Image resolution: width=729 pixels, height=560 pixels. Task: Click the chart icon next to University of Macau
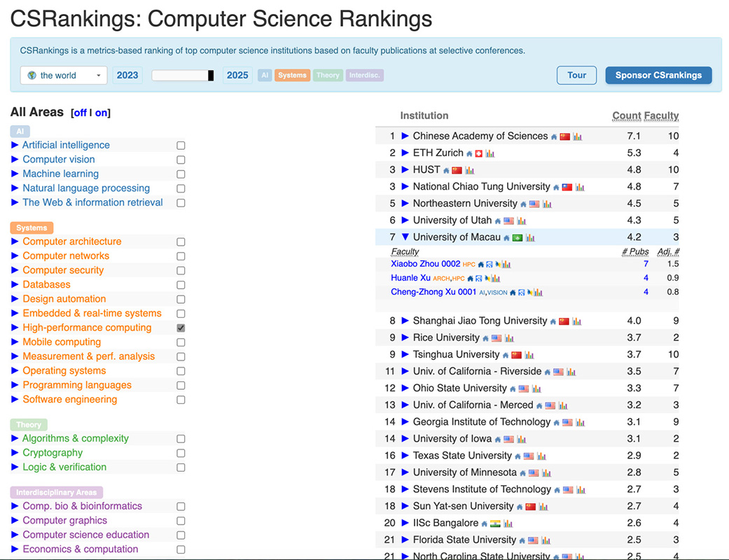click(530, 238)
